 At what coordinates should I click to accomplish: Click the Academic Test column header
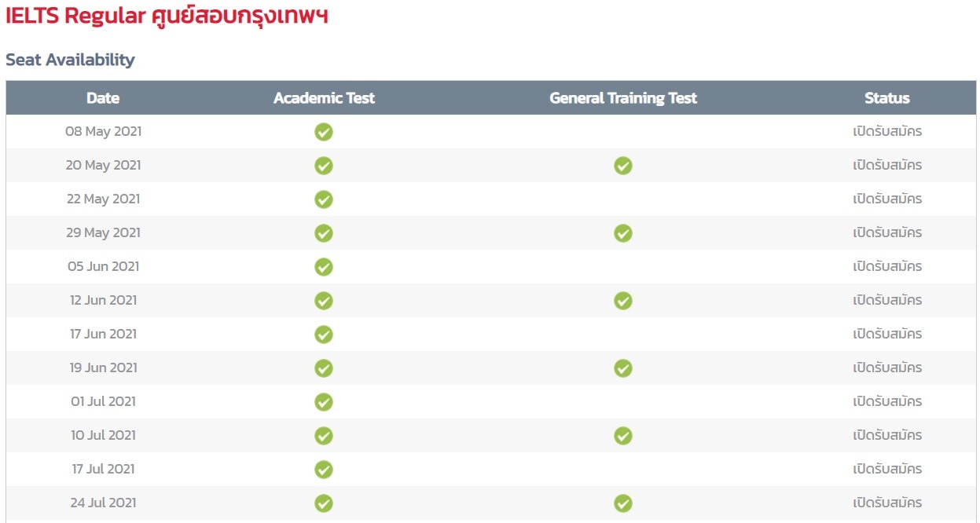coord(324,98)
